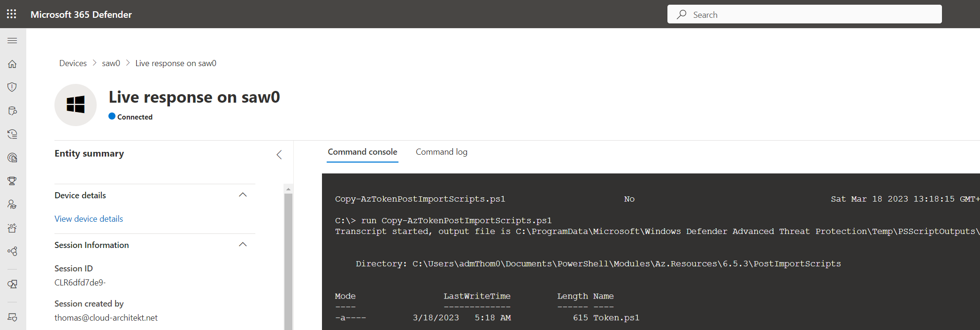Open Actions & submissions history icon
The height and width of the screenshot is (330, 980).
[x=13, y=134]
